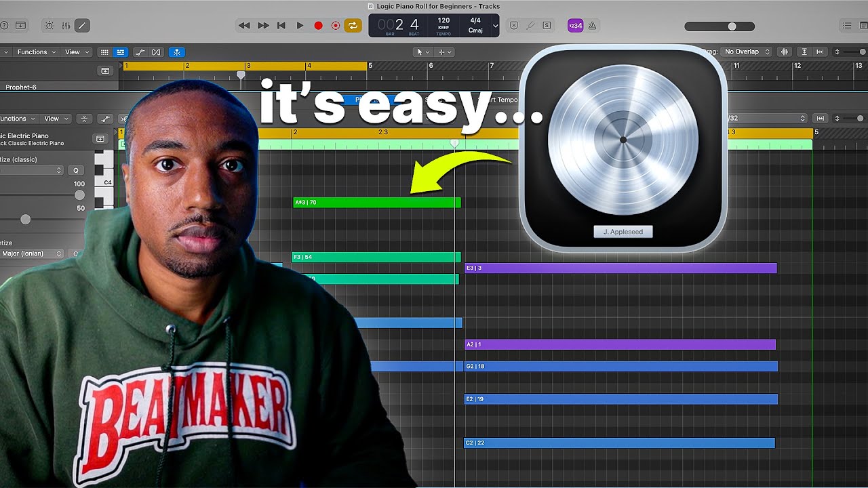This screenshot has height=488, width=868.
Task: Open the Tracks area Functions menu
Action: tap(36, 52)
